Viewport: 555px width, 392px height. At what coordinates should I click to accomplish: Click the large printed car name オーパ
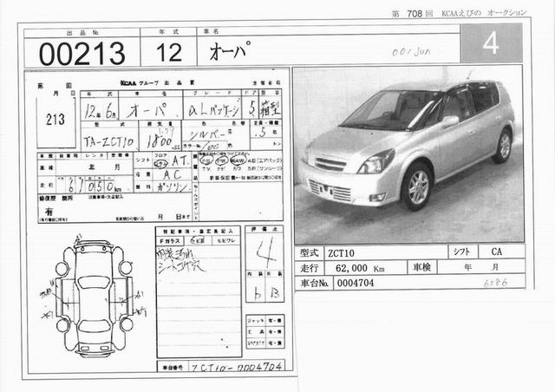point(231,50)
